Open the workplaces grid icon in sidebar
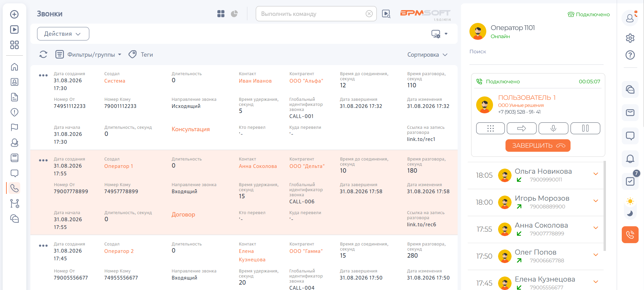The height and width of the screenshot is (290, 644). click(14, 45)
